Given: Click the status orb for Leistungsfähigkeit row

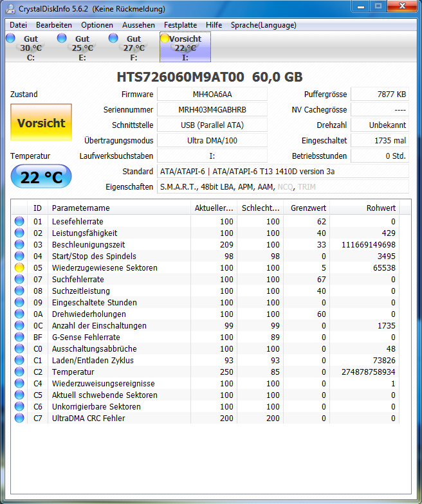Looking at the screenshot, I should (x=19, y=233).
